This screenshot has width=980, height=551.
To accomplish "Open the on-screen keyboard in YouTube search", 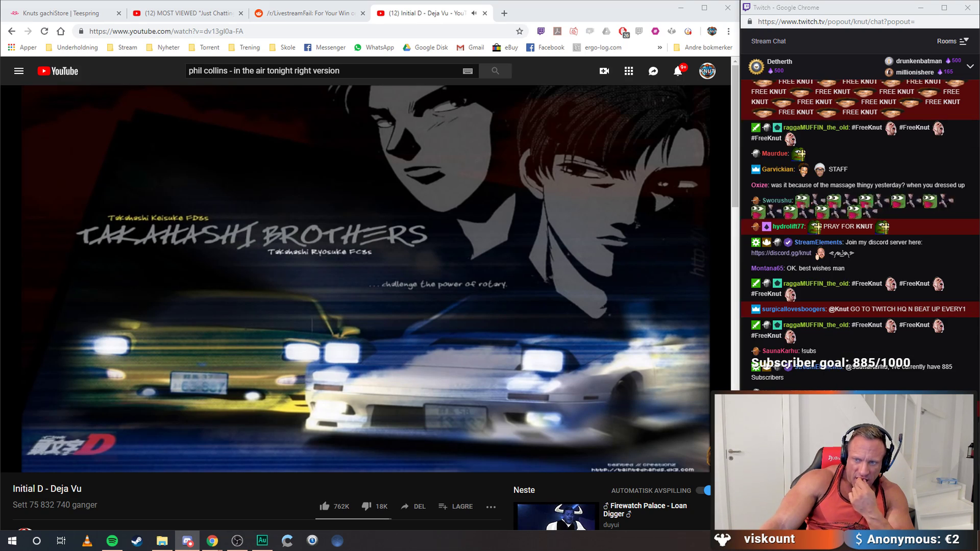I will point(468,71).
